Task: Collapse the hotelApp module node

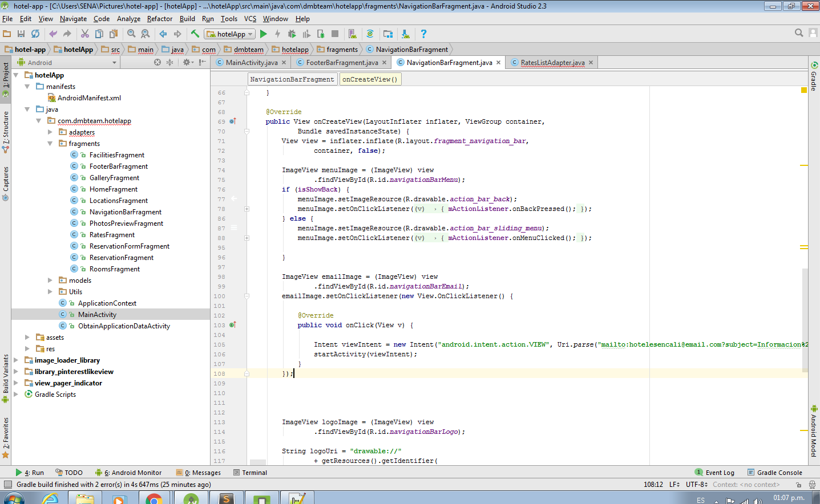Action: point(16,75)
